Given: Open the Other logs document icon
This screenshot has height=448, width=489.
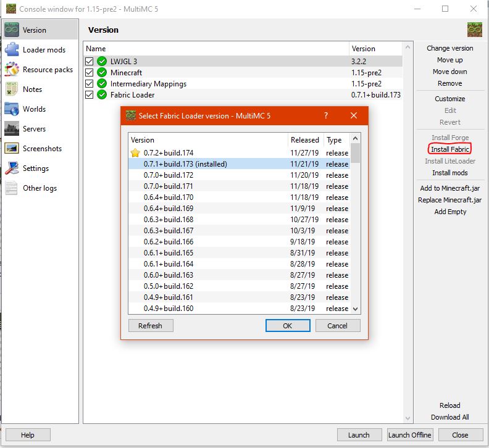Looking at the screenshot, I should (12, 188).
